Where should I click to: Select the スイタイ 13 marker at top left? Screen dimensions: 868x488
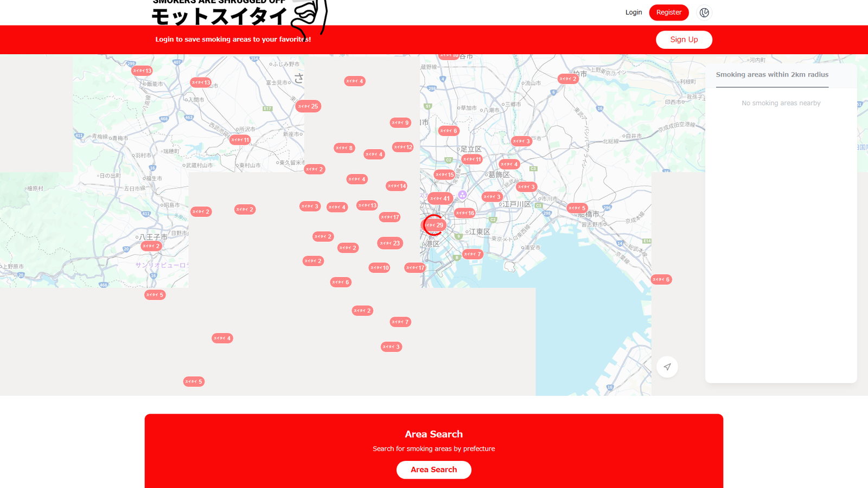click(143, 70)
